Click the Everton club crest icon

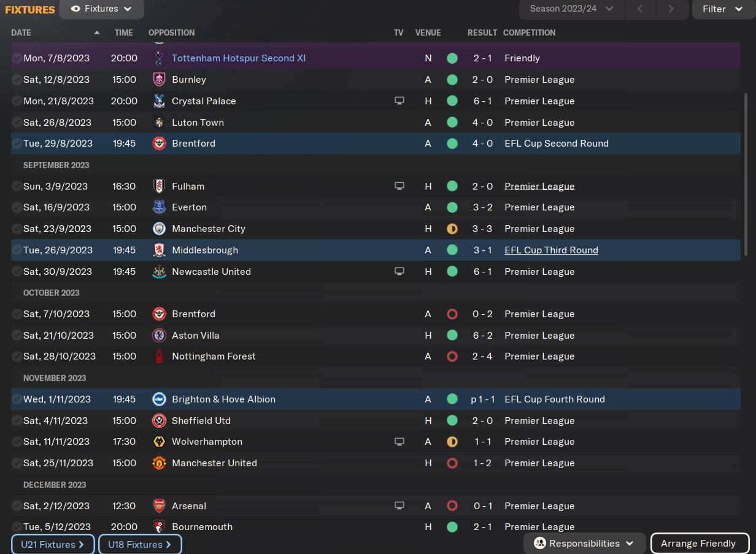click(x=159, y=207)
